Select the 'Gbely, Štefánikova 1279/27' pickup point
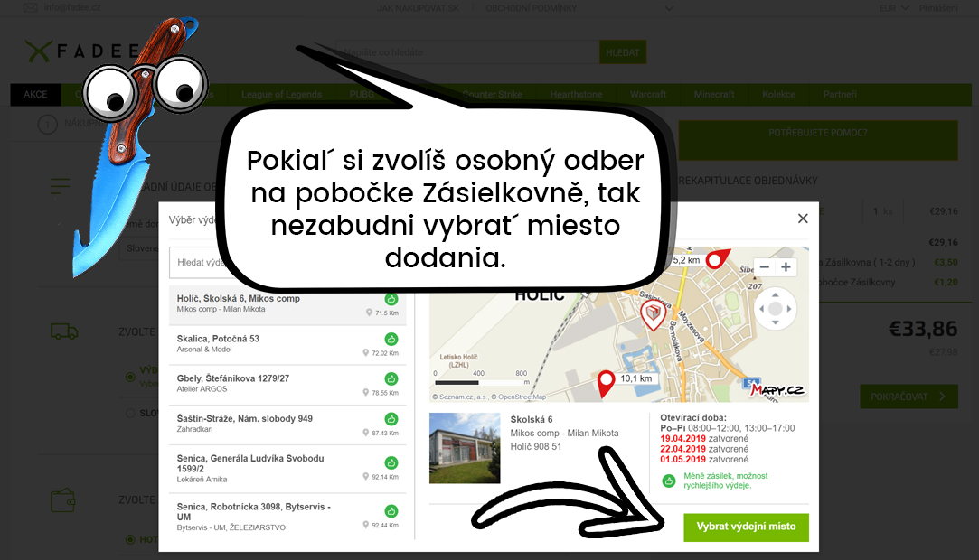Screen dimensions: 979x560 pos(287,386)
